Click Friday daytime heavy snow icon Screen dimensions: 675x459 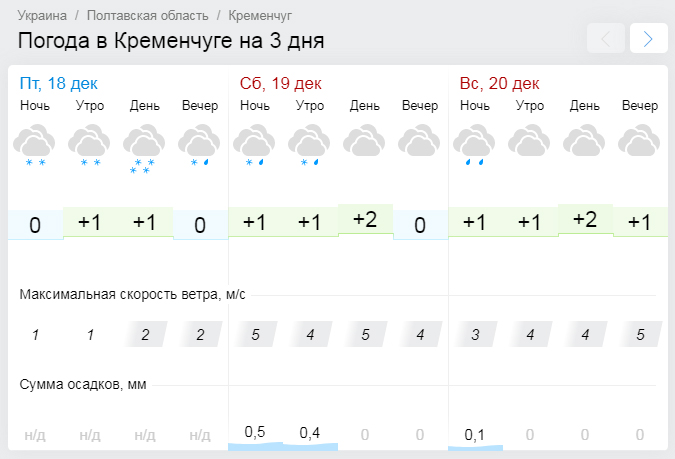pyautogui.click(x=145, y=147)
